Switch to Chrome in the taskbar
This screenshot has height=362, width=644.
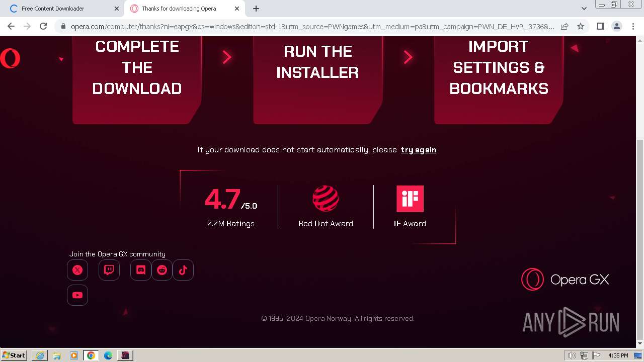[91, 355]
